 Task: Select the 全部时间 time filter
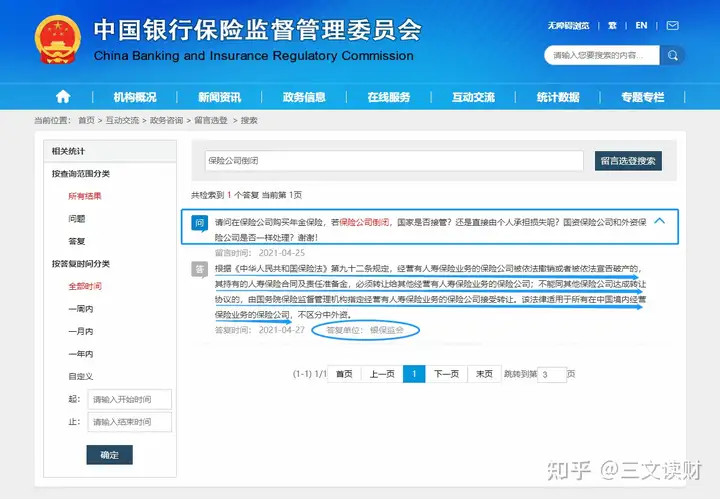click(84, 286)
